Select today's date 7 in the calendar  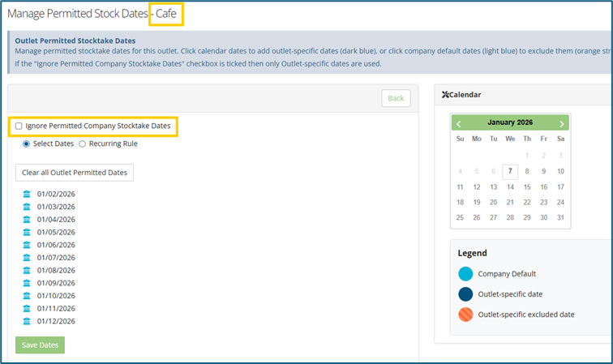coord(510,171)
